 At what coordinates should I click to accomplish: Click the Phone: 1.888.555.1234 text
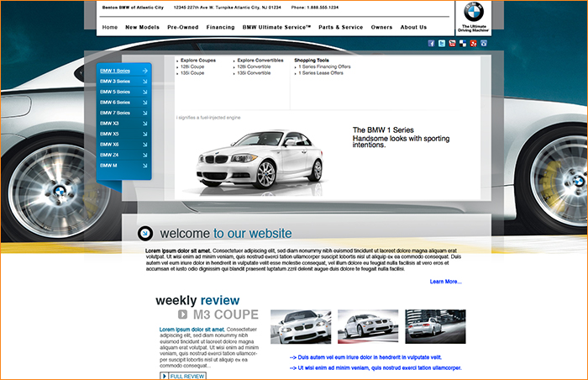(x=315, y=7)
